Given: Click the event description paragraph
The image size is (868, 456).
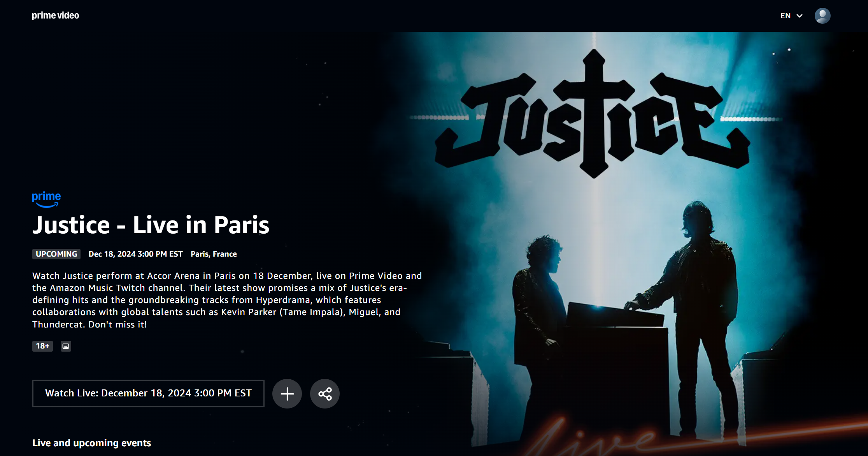Looking at the screenshot, I should click(227, 300).
